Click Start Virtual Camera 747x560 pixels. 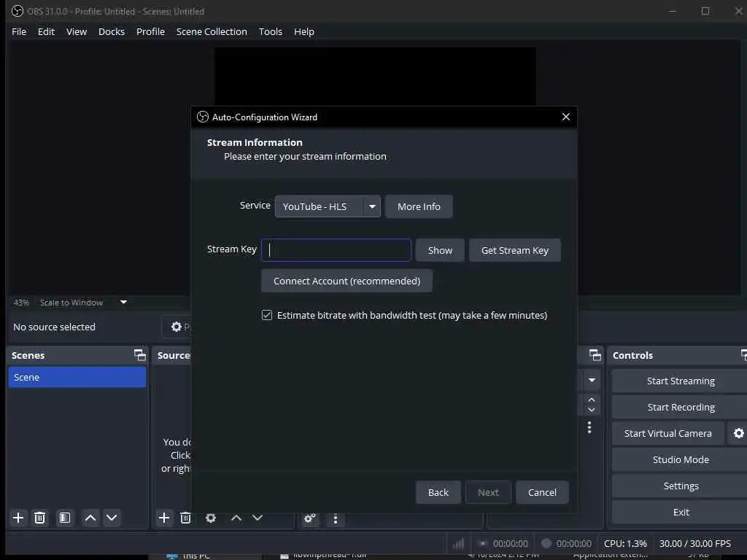point(668,433)
